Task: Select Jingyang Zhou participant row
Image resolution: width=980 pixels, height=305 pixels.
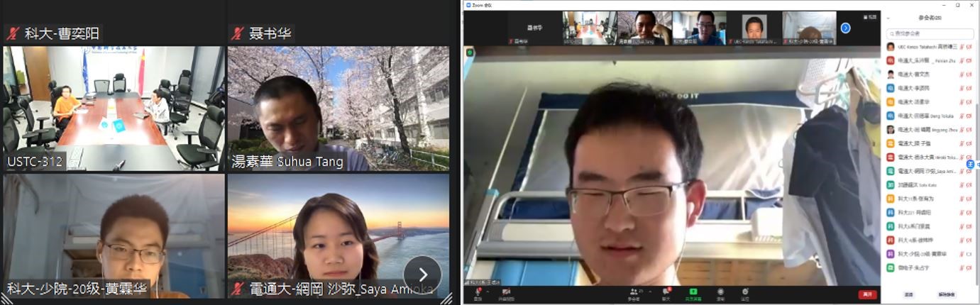Action: coord(929,130)
